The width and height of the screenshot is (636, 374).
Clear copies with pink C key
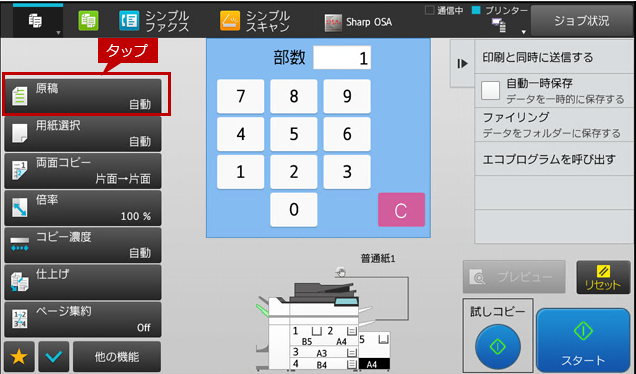401,210
